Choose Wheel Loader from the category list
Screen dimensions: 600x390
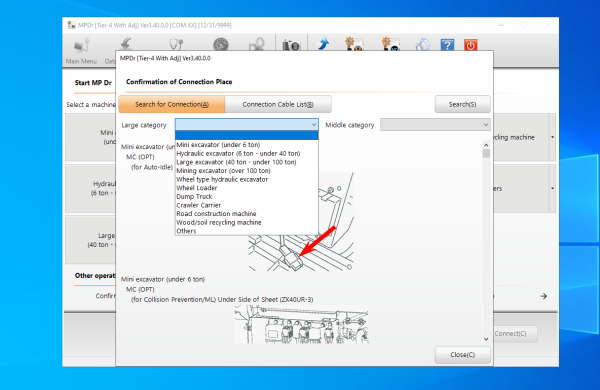click(x=197, y=188)
